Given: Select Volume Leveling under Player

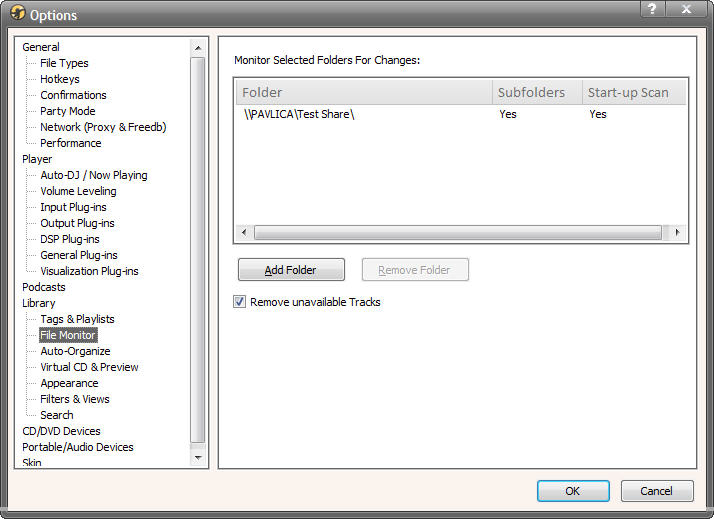Looking at the screenshot, I should (x=78, y=191).
